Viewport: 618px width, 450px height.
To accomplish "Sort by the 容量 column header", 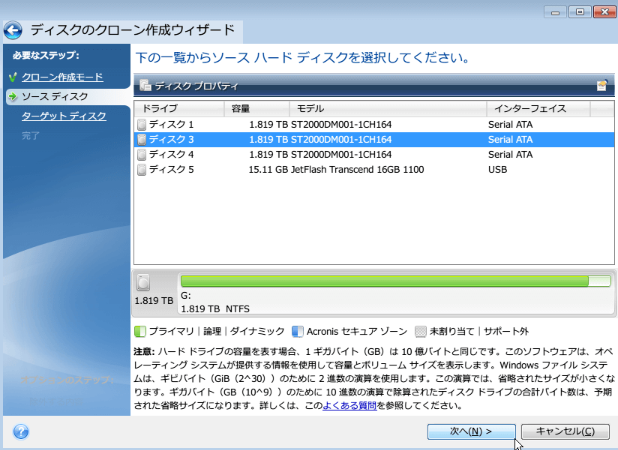I will [x=257, y=108].
